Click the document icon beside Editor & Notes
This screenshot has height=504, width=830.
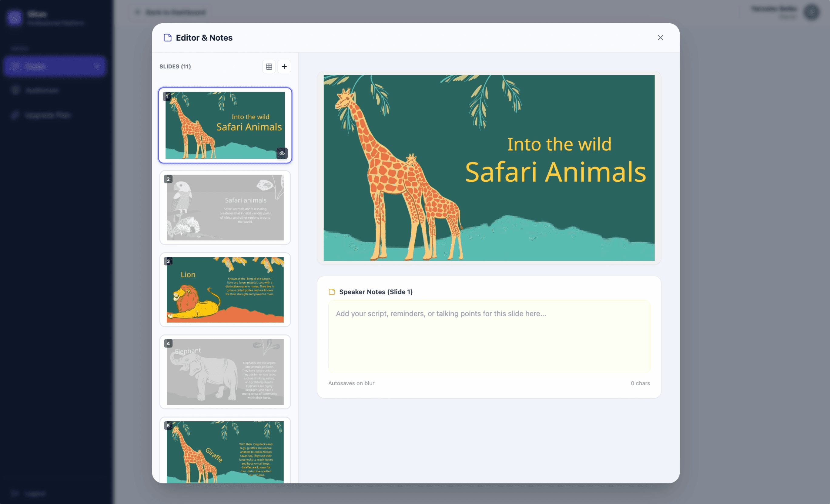click(x=167, y=37)
